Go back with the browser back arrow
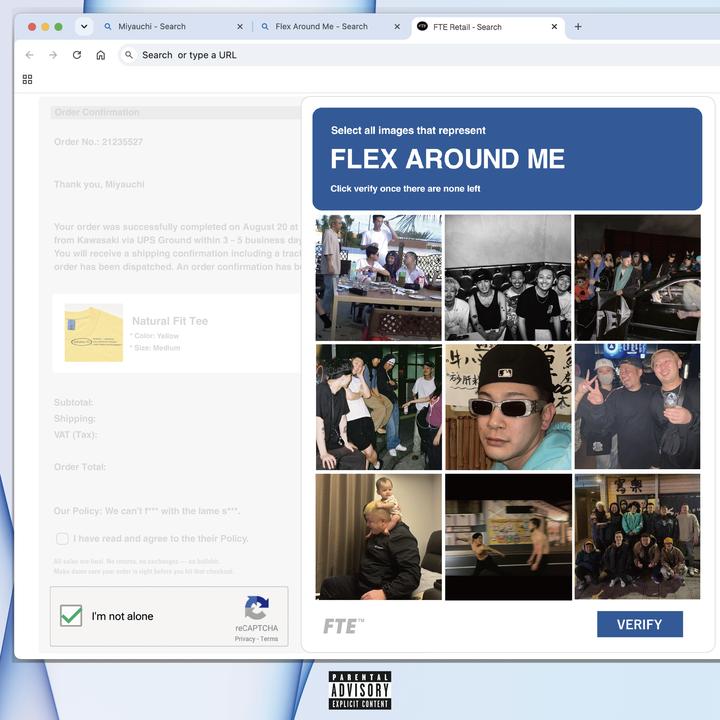 click(30, 55)
